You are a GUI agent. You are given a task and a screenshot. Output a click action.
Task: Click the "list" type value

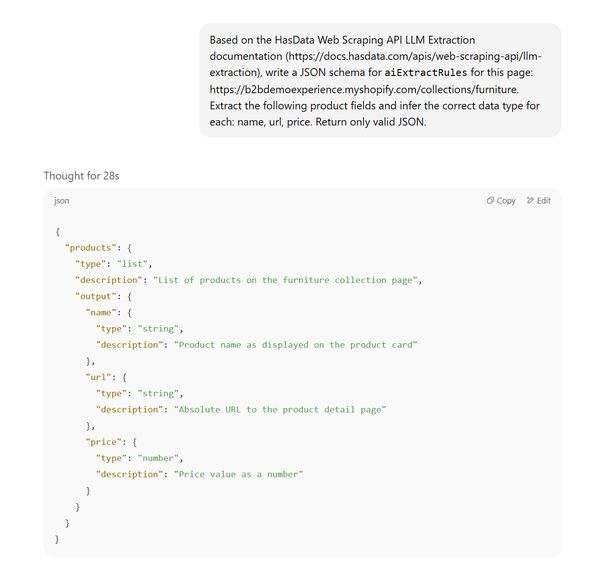tap(134, 263)
